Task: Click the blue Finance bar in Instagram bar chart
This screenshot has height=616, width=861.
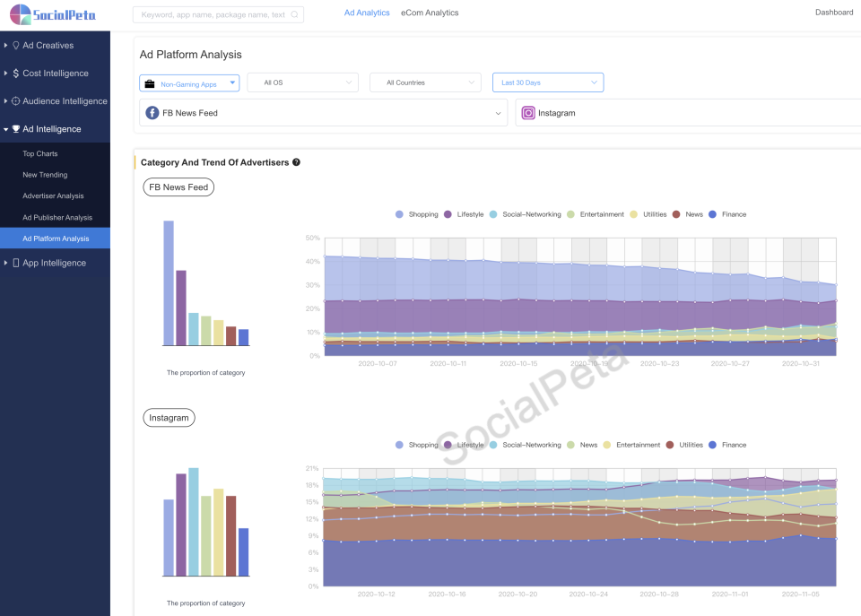Action: pyautogui.click(x=243, y=551)
